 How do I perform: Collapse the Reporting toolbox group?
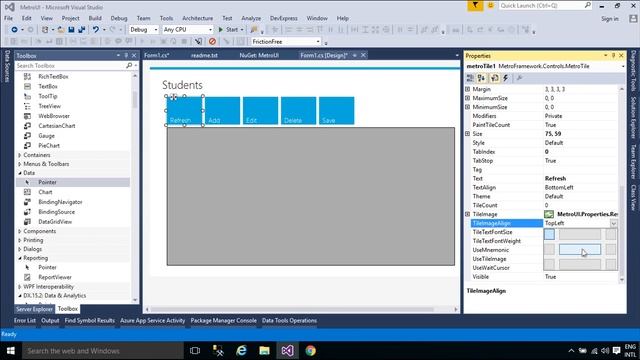click(x=20, y=258)
